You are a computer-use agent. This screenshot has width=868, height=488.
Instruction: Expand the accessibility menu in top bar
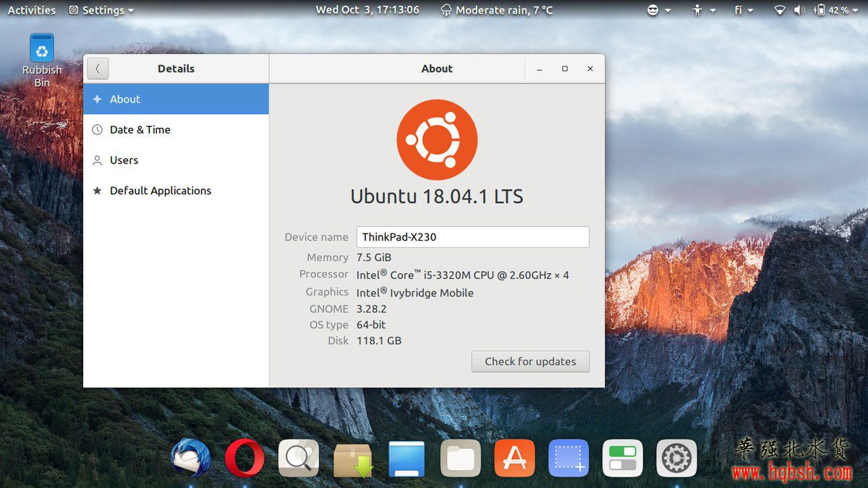point(704,10)
